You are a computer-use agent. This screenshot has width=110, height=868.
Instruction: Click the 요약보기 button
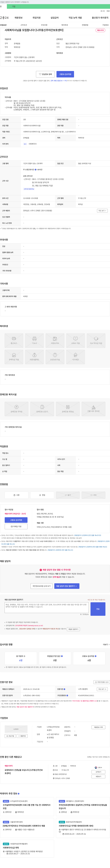click(x=99, y=772)
